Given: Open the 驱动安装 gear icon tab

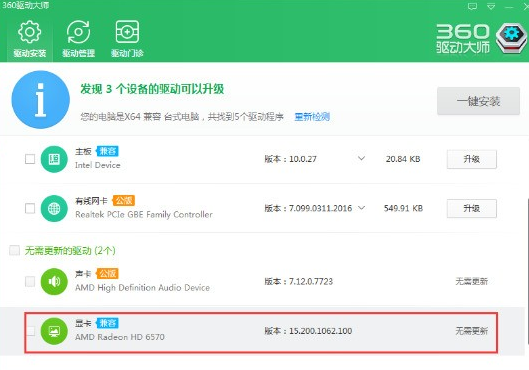Looking at the screenshot, I should 29,38.
